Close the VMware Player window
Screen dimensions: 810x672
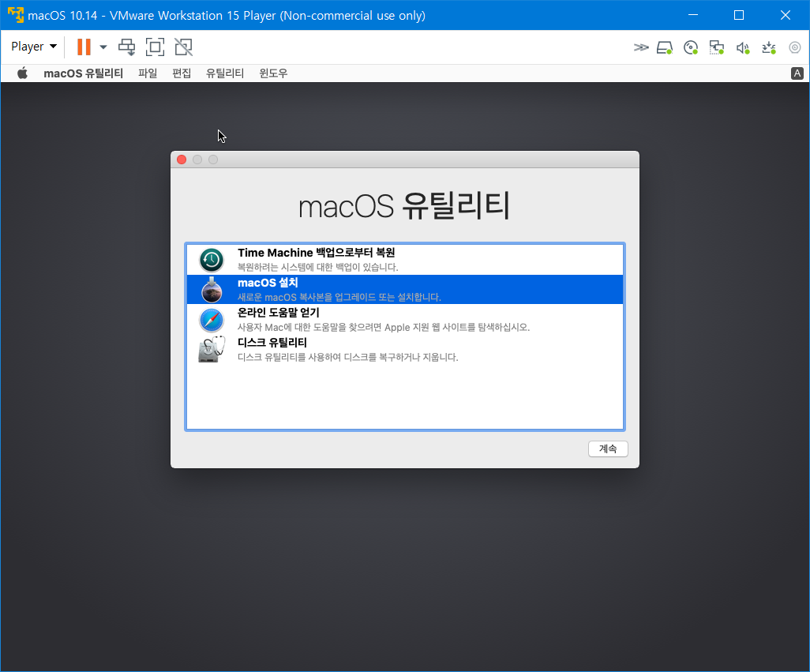pos(786,15)
